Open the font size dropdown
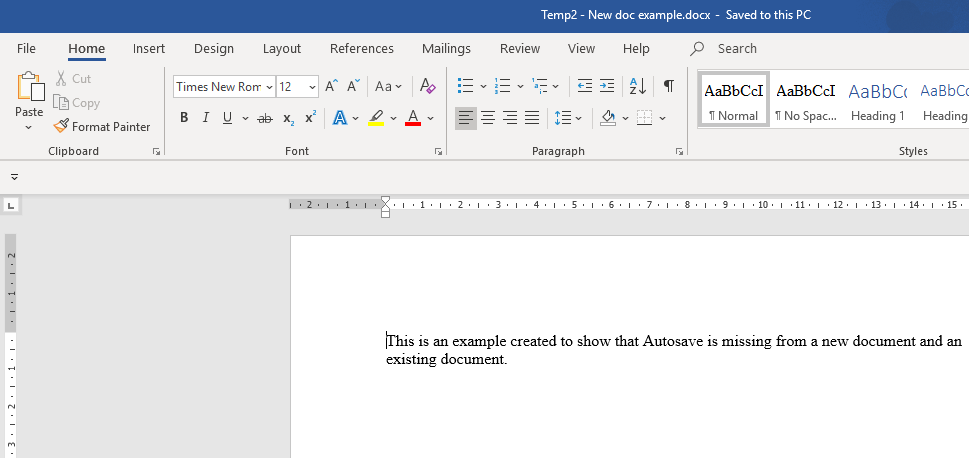The image size is (969, 458). click(x=312, y=87)
